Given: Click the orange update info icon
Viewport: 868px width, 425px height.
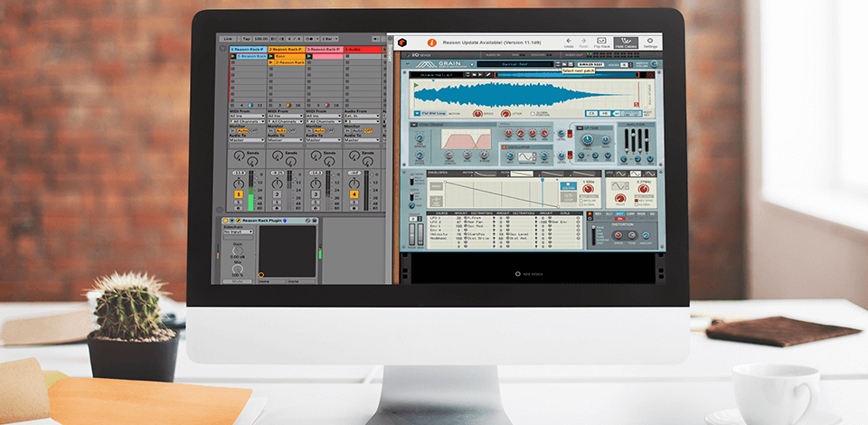Looking at the screenshot, I should click(x=432, y=42).
